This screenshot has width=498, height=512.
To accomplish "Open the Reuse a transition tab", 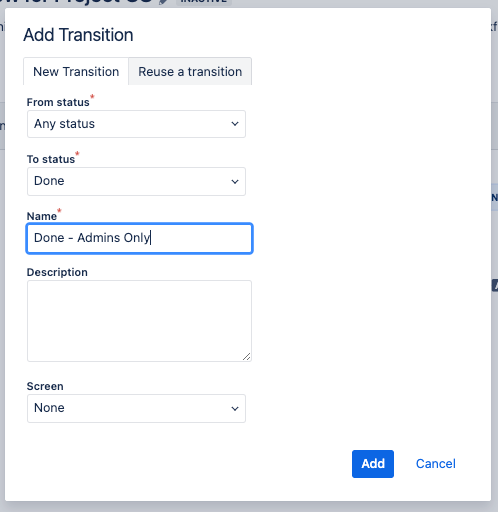I will (190, 71).
